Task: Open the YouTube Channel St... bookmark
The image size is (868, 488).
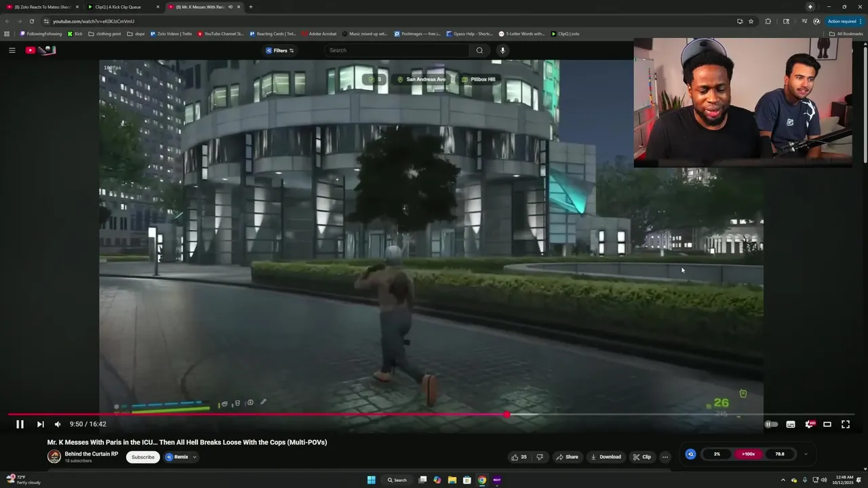Action: pos(220,33)
